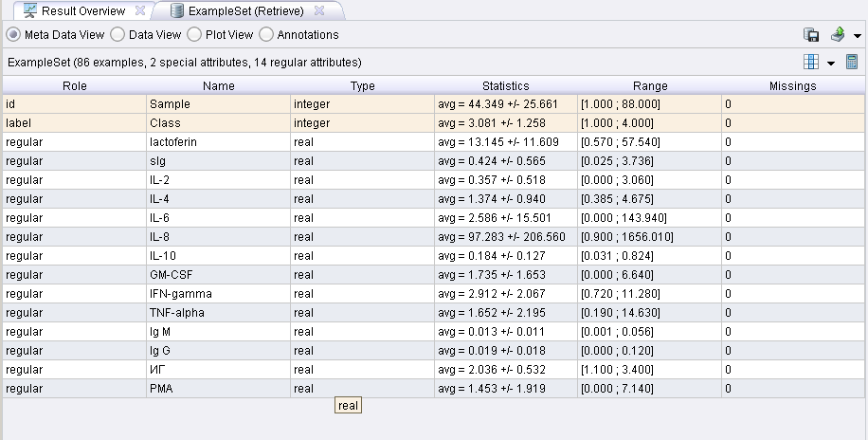Click the store-in-repository save icon
The height and width of the screenshot is (440, 868).
[x=811, y=35]
